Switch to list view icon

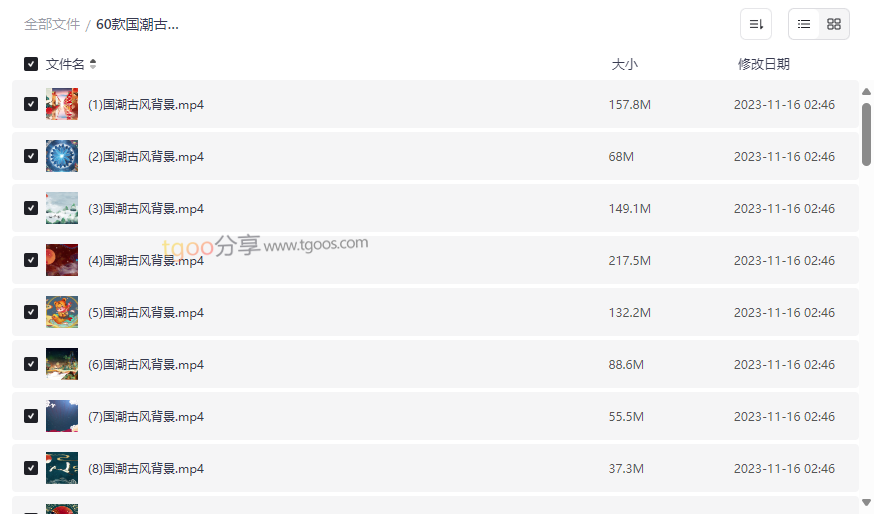point(804,24)
